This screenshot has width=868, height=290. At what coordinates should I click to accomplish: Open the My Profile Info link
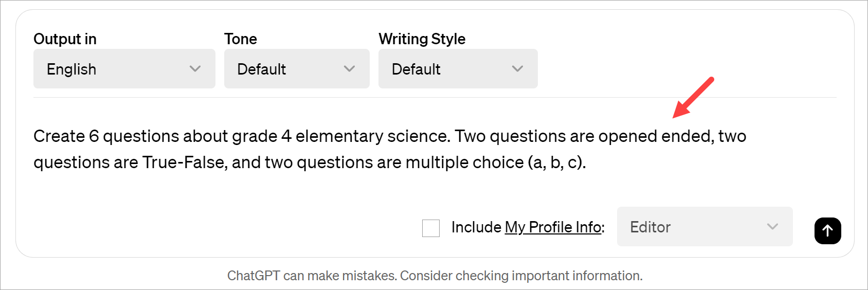553,227
